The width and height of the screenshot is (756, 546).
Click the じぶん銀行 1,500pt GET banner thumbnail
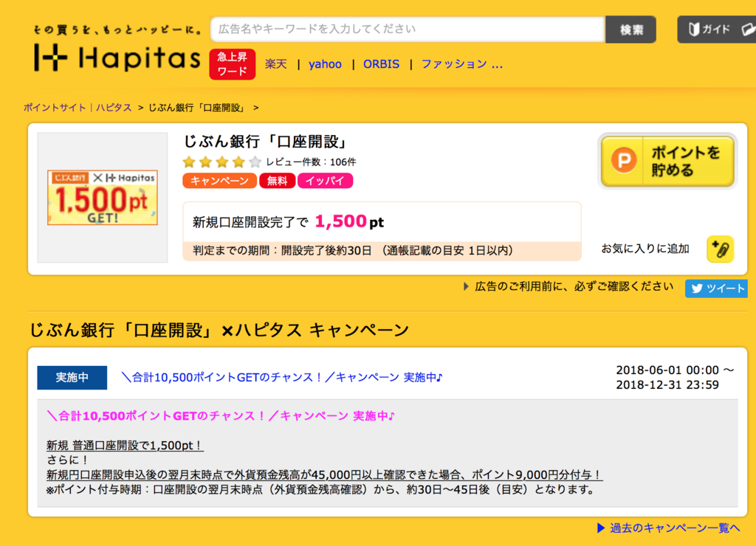pyautogui.click(x=102, y=197)
